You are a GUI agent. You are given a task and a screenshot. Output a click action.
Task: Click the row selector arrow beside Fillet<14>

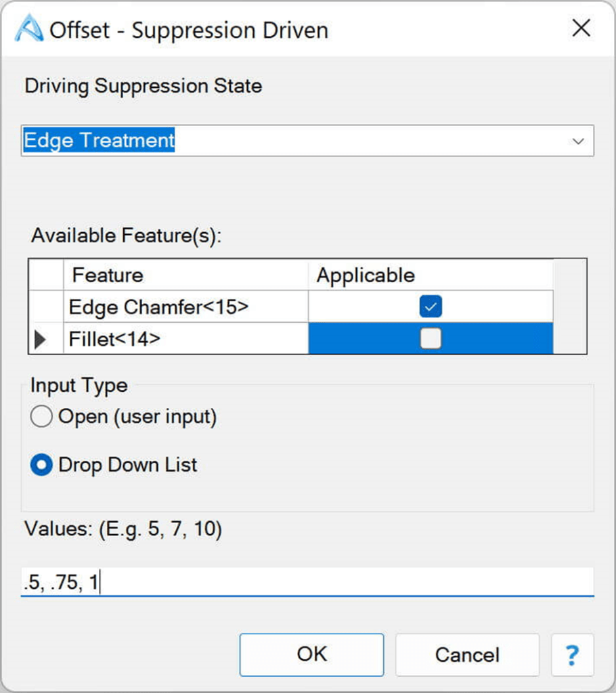tap(40, 338)
